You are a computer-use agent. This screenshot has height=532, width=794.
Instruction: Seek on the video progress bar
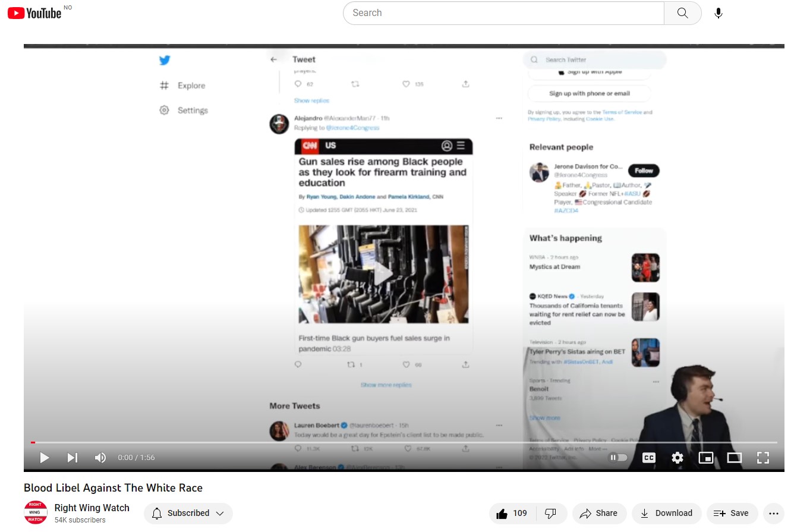(x=404, y=442)
